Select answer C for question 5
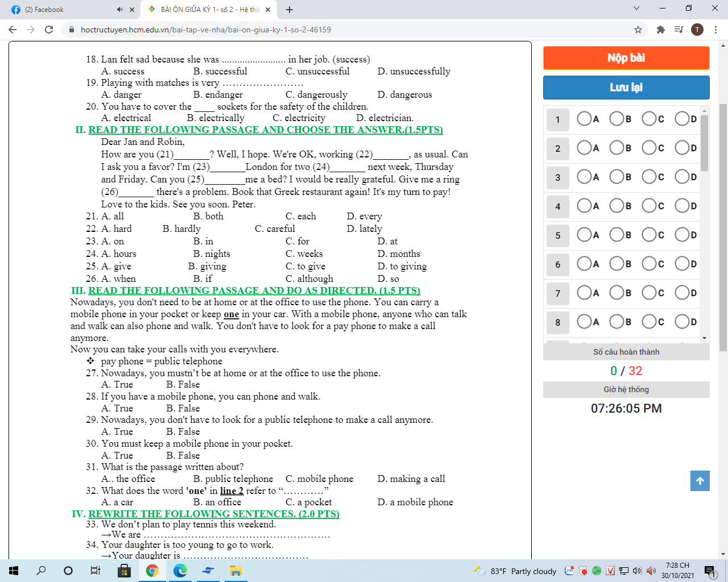 click(x=649, y=234)
